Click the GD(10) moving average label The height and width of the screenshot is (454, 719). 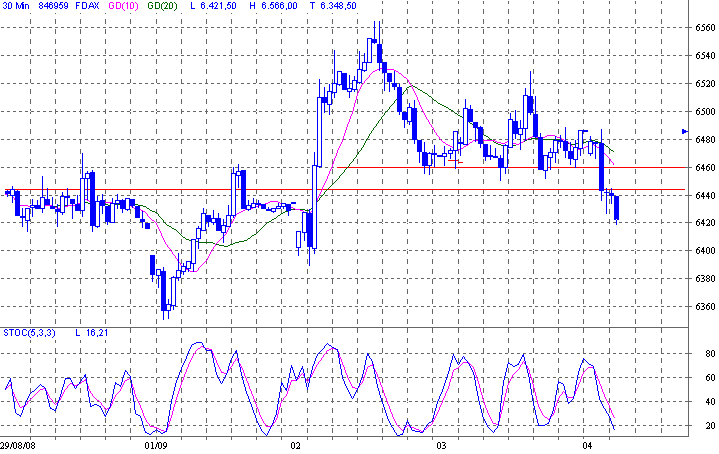click(x=123, y=6)
